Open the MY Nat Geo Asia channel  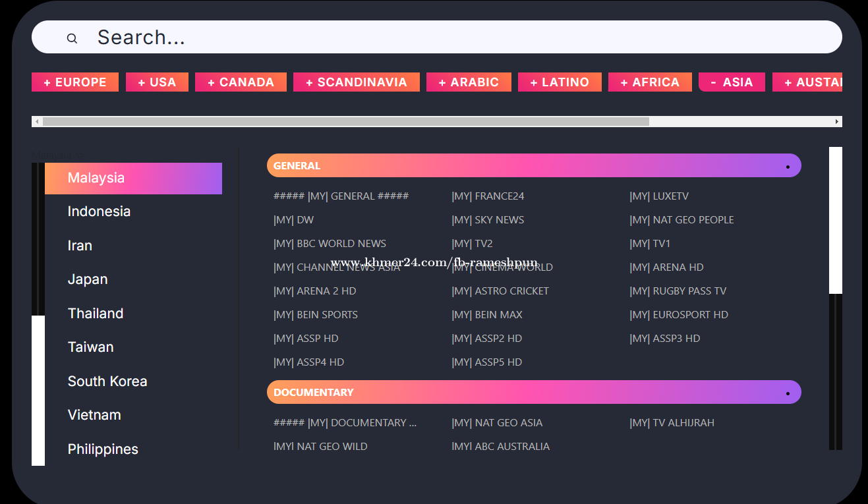(x=497, y=423)
